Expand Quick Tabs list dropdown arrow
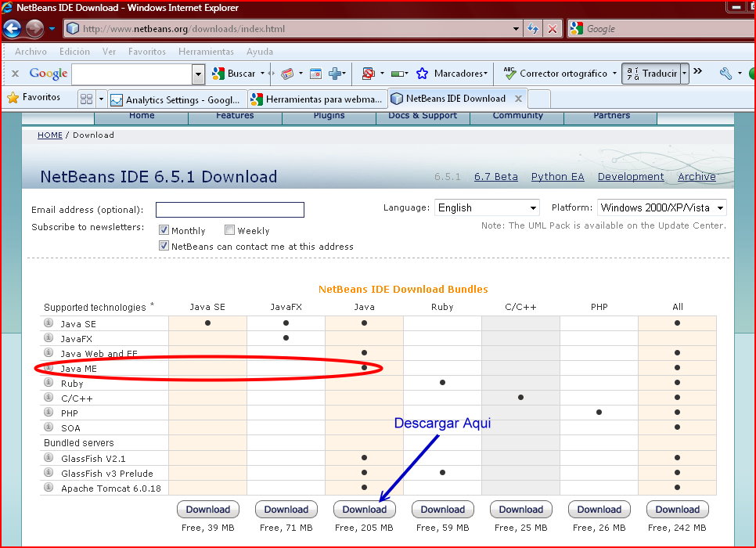Image resolution: width=756 pixels, height=548 pixels. tap(101, 99)
